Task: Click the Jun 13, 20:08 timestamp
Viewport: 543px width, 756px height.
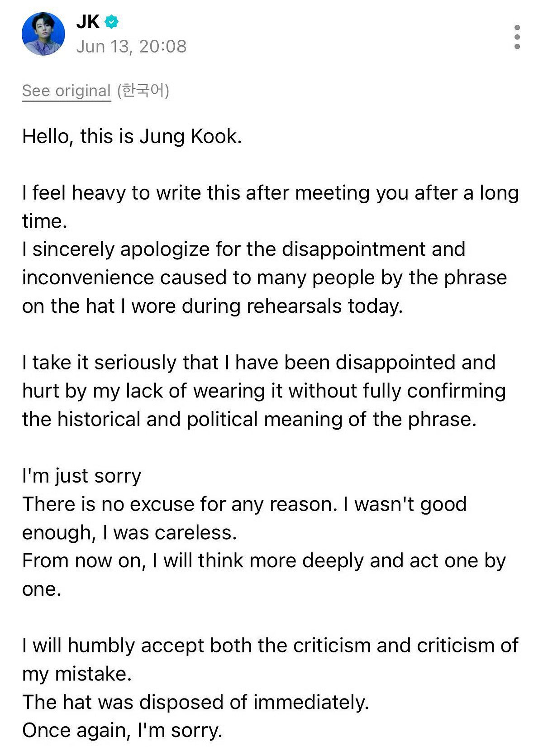Action: coord(131,46)
